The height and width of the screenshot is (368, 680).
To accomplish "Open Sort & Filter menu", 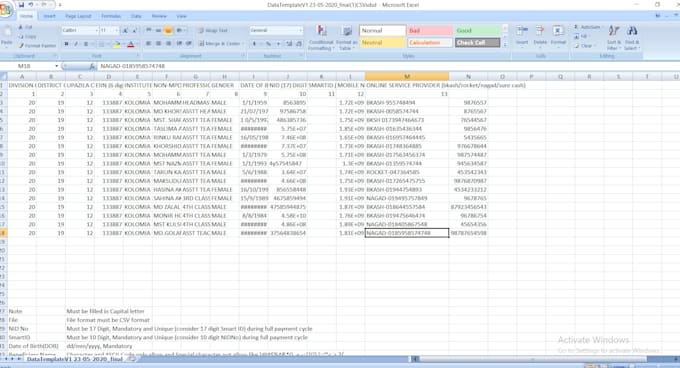I will pos(614,37).
